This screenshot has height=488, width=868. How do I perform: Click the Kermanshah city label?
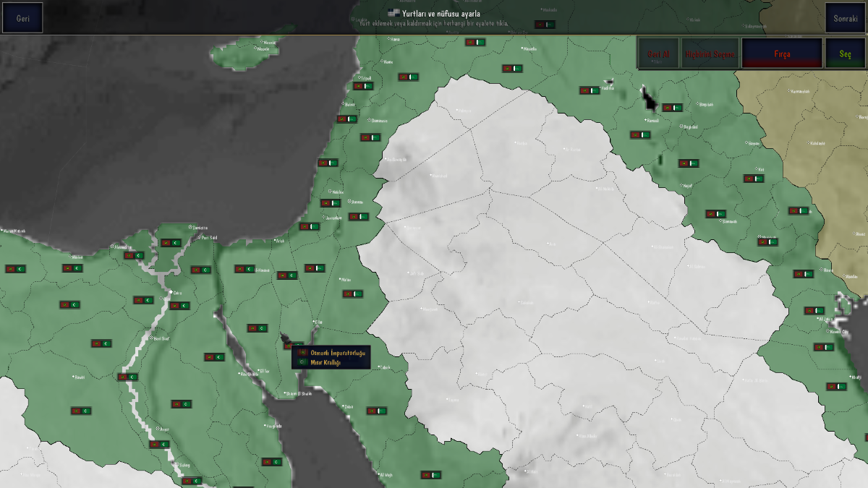(x=799, y=92)
